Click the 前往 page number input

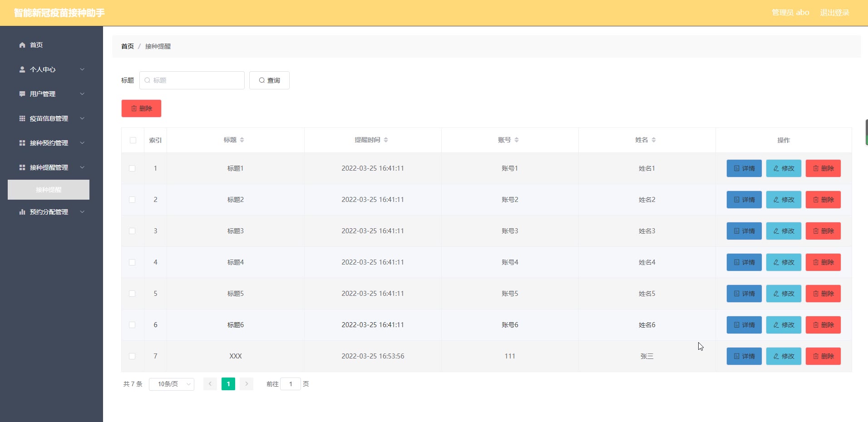coord(291,384)
